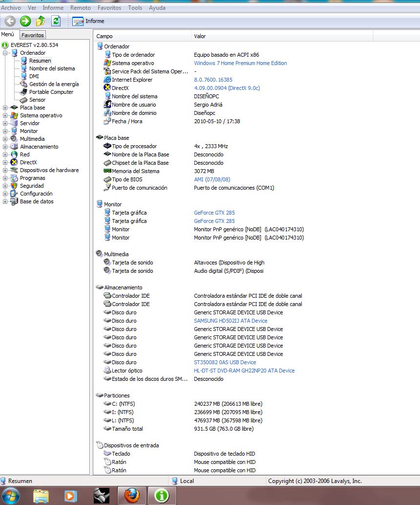The width and height of the screenshot is (420, 505).
Task: Click the Refresh toolbar icon
Action: tap(56, 21)
